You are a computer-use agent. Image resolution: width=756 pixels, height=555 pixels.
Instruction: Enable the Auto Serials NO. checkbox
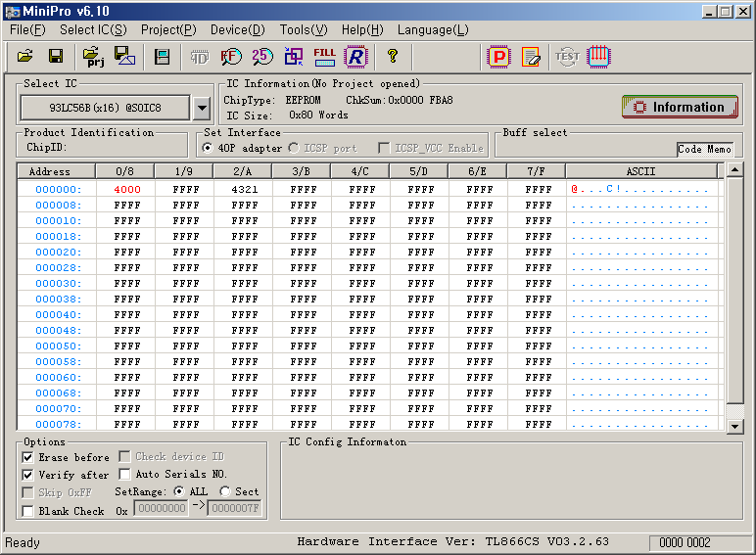click(124, 474)
